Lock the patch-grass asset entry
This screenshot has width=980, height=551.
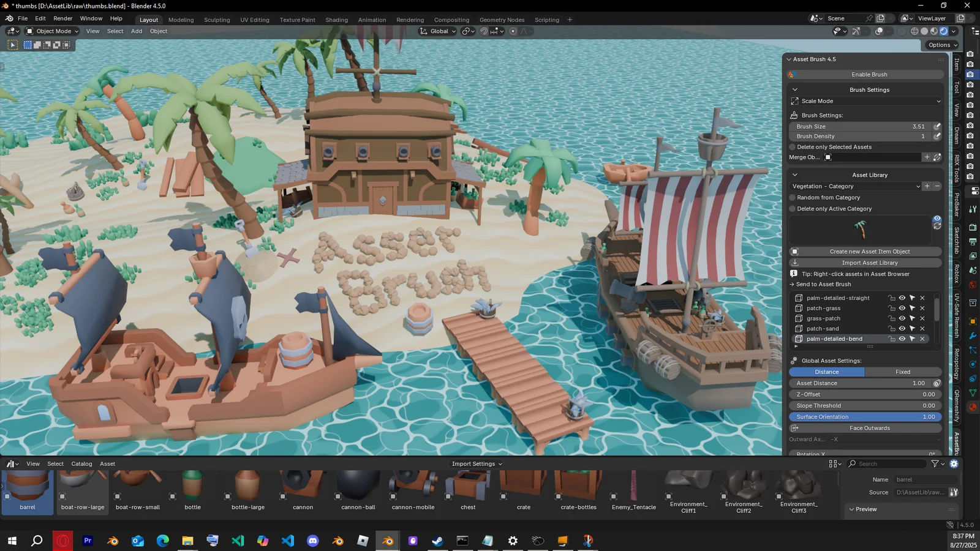[892, 309]
